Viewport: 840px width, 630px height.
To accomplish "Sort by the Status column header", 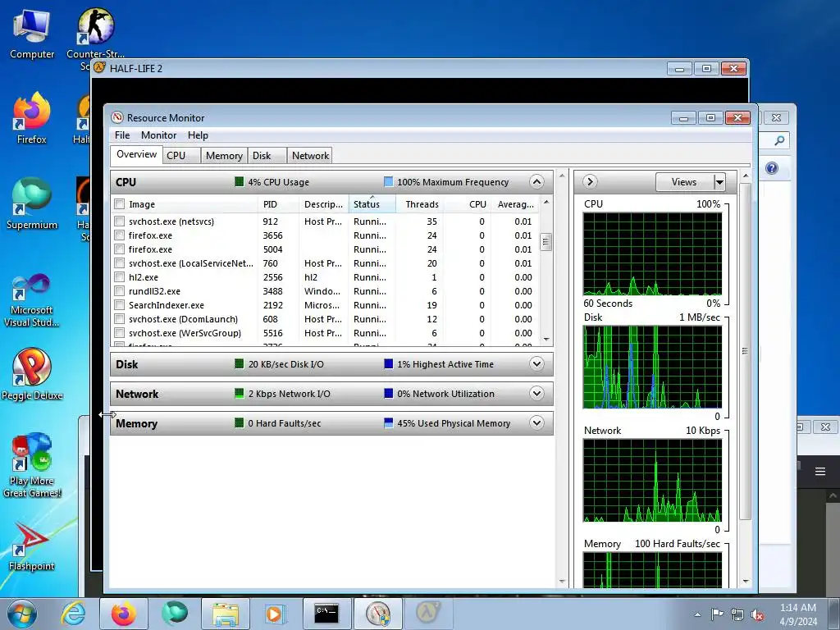I will (372, 204).
